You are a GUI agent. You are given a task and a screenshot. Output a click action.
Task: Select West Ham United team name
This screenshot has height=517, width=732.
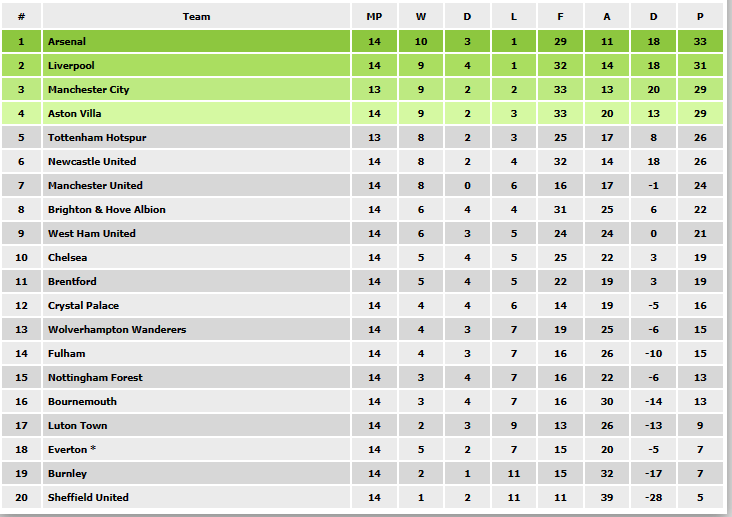click(x=92, y=233)
